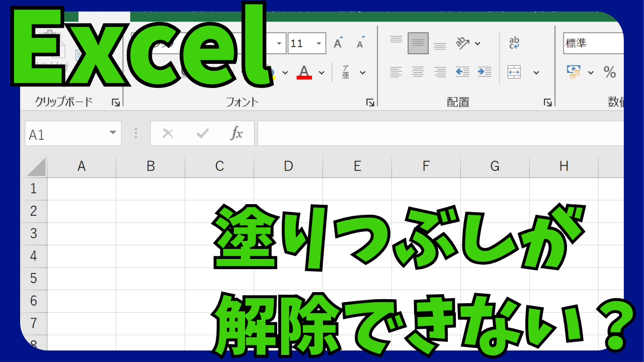Expand the phonetic guide dropdown arrow
This screenshot has width=644, height=362.
coord(362,72)
